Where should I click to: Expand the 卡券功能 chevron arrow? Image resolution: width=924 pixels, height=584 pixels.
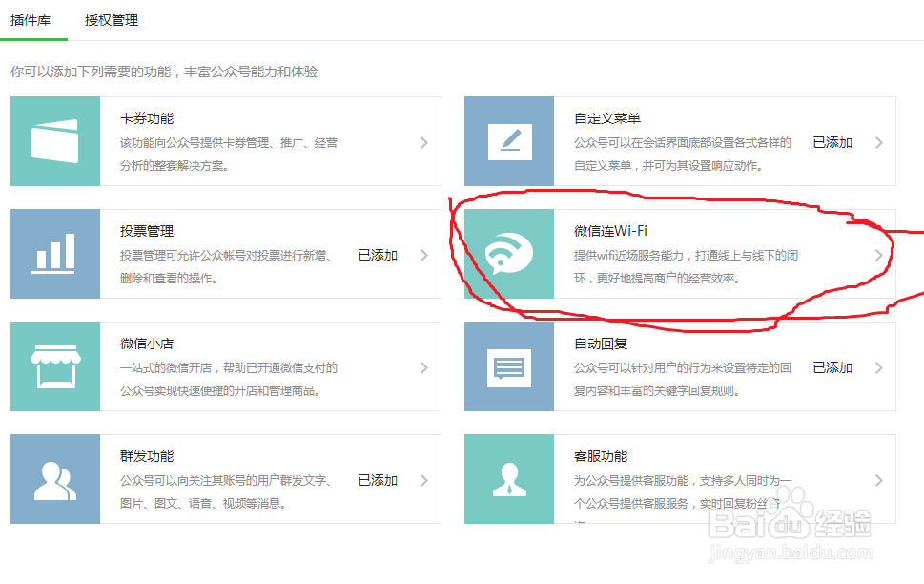pos(424,142)
